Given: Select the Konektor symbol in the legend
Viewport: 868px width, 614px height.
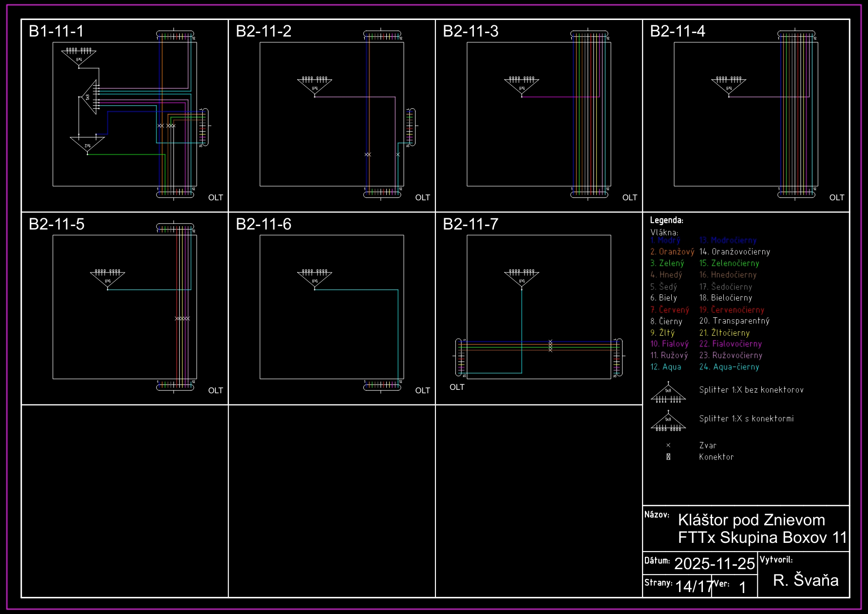Looking at the screenshot, I should [x=668, y=457].
